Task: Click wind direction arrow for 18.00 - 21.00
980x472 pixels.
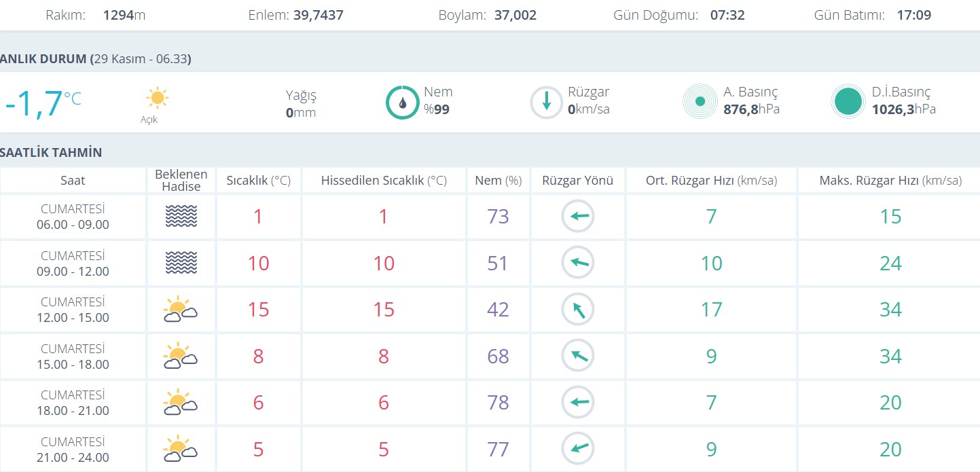Action: pos(578,402)
